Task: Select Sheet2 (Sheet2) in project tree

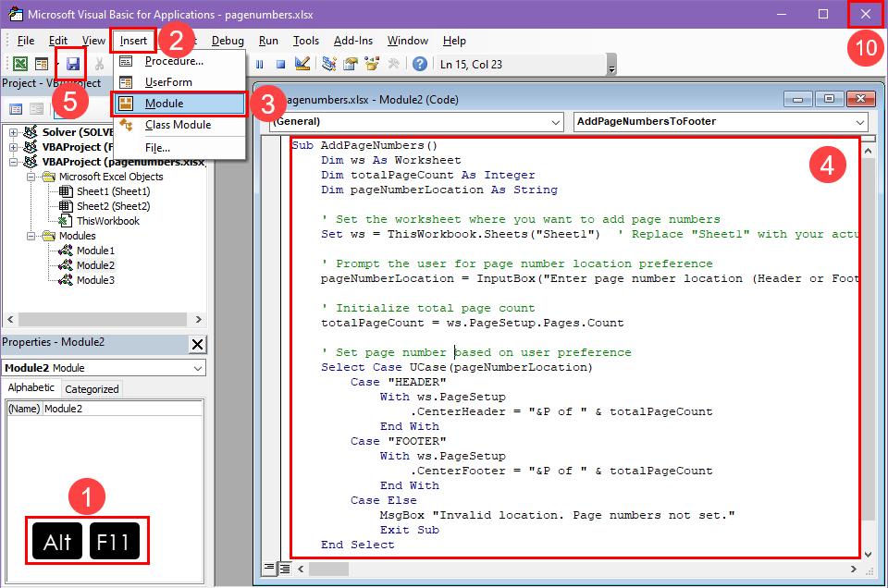Action: [x=113, y=206]
